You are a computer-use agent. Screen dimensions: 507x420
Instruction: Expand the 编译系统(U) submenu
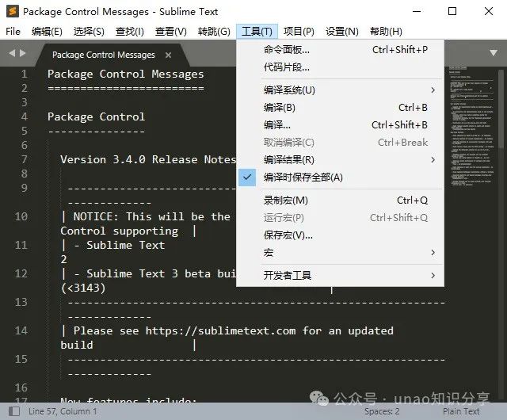coord(340,90)
